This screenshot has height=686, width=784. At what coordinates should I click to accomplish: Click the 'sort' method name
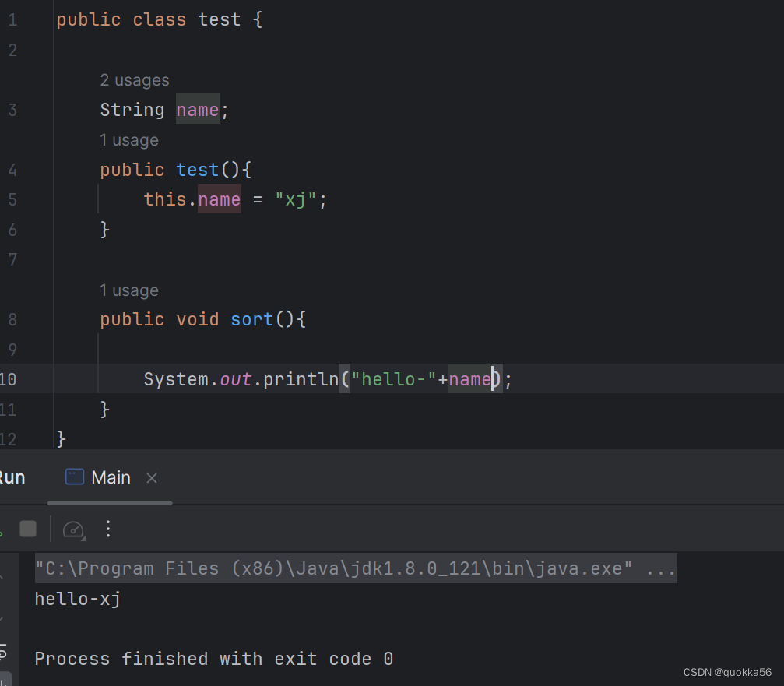pyautogui.click(x=252, y=319)
